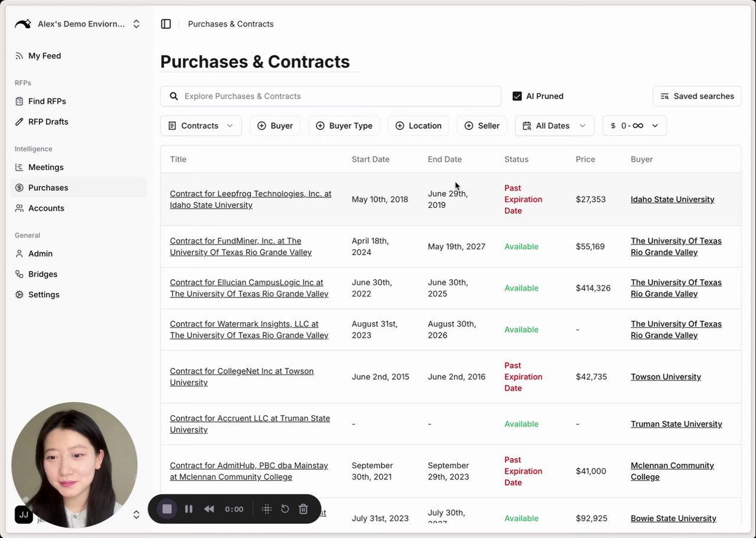Image resolution: width=756 pixels, height=538 pixels.
Task: Open the All Dates dropdown
Action: [x=554, y=126]
